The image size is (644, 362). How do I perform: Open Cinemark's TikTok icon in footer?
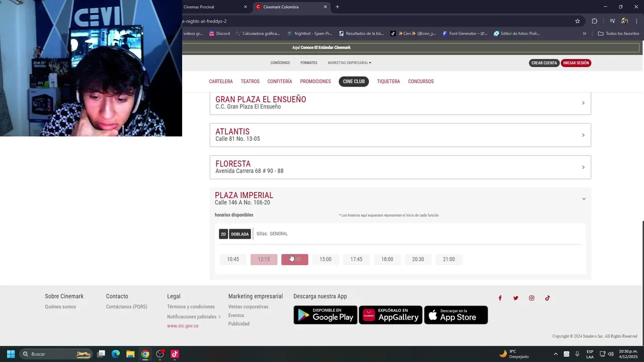coord(547,298)
